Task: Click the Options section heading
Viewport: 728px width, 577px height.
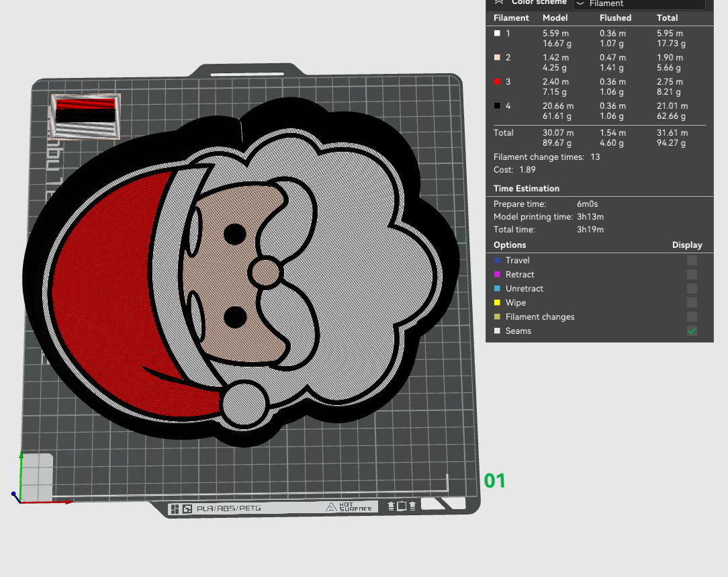Action: tap(509, 245)
